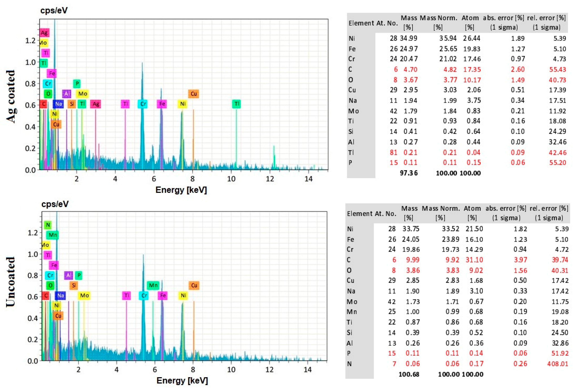Screen dimensions: 575x392
Task: Select the Mn row in Uncoated table
Action: point(352,312)
